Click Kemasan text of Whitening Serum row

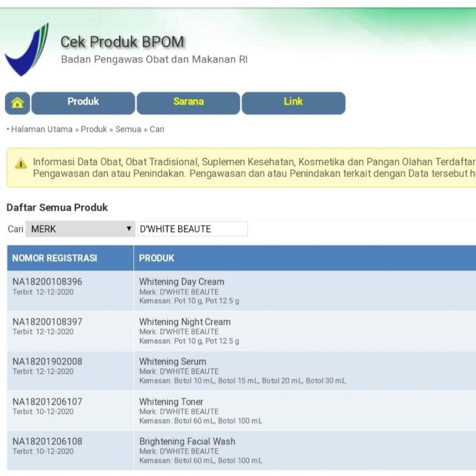click(x=243, y=381)
